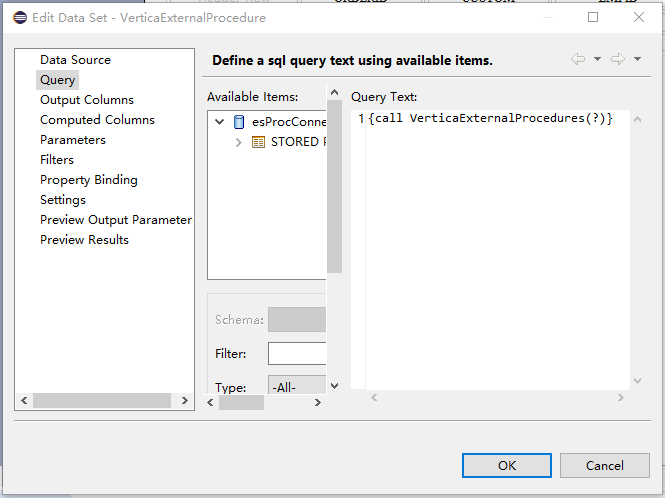Click inside the Filter text field
Viewport: 665px width, 498px height.
point(297,354)
